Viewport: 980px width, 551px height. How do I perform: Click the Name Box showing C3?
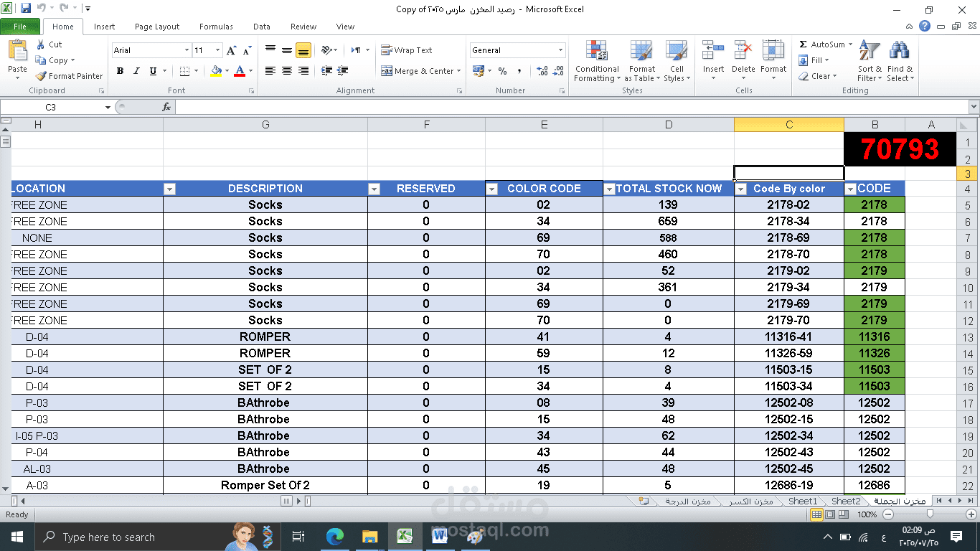click(x=51, y=107)
